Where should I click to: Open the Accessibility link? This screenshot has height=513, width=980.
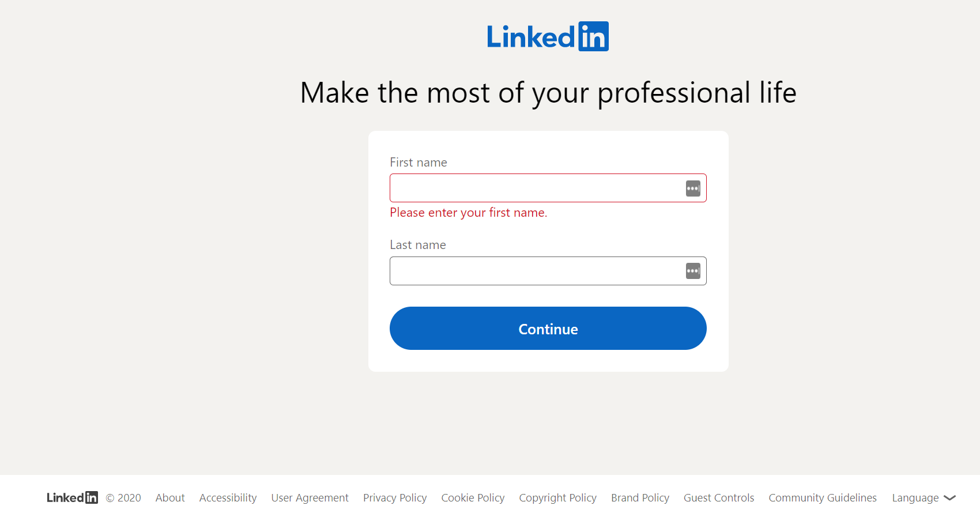(x=228, y=498)
